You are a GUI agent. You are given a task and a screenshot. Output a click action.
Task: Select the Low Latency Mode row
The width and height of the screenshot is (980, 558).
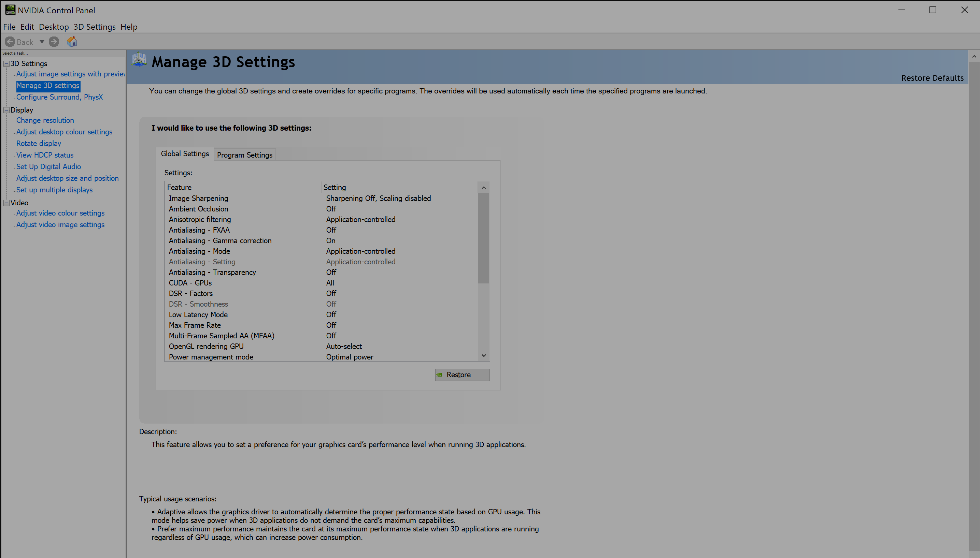(322, 314)
